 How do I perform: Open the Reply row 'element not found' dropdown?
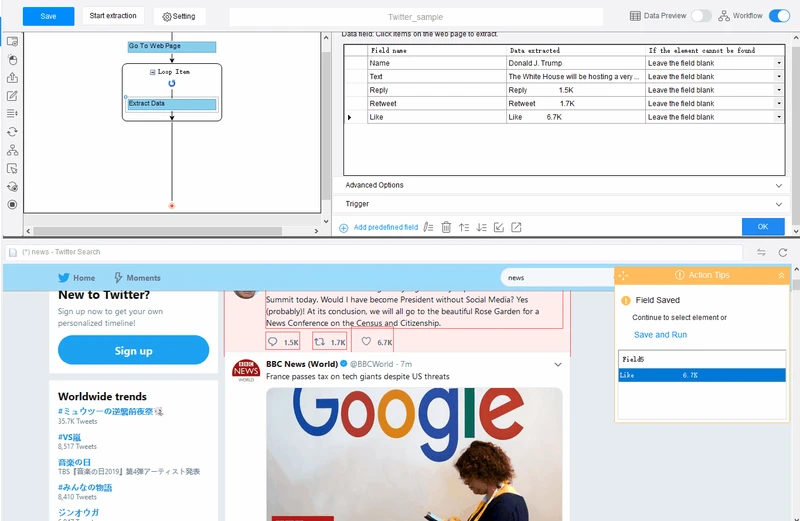[779, 90]
